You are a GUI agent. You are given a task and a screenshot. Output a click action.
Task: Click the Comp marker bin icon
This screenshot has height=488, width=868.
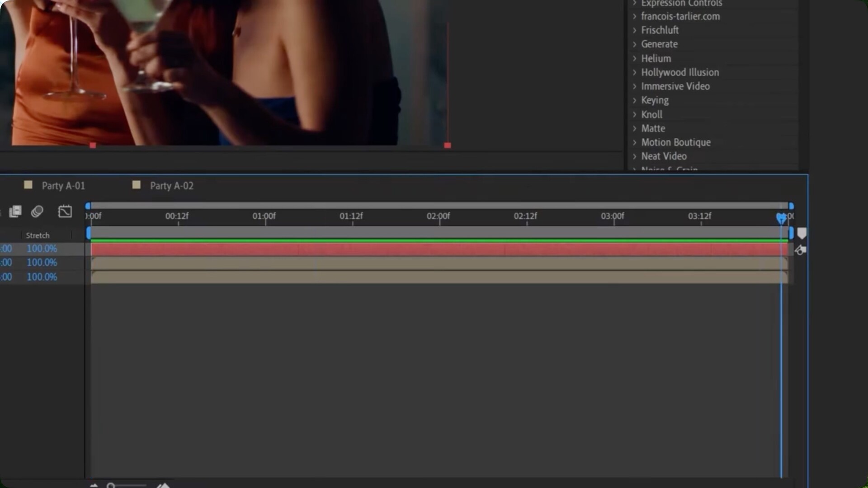point(802,233)
